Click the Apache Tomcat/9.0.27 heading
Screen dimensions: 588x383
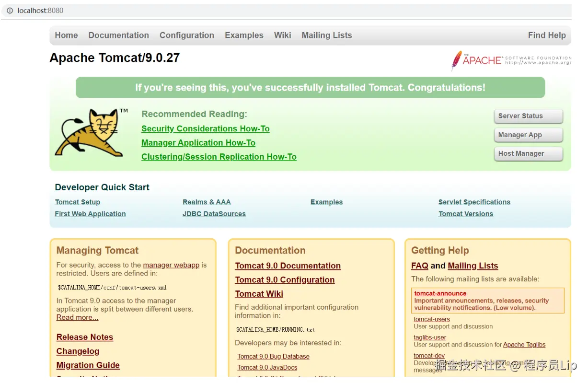(x=115, y=58)
